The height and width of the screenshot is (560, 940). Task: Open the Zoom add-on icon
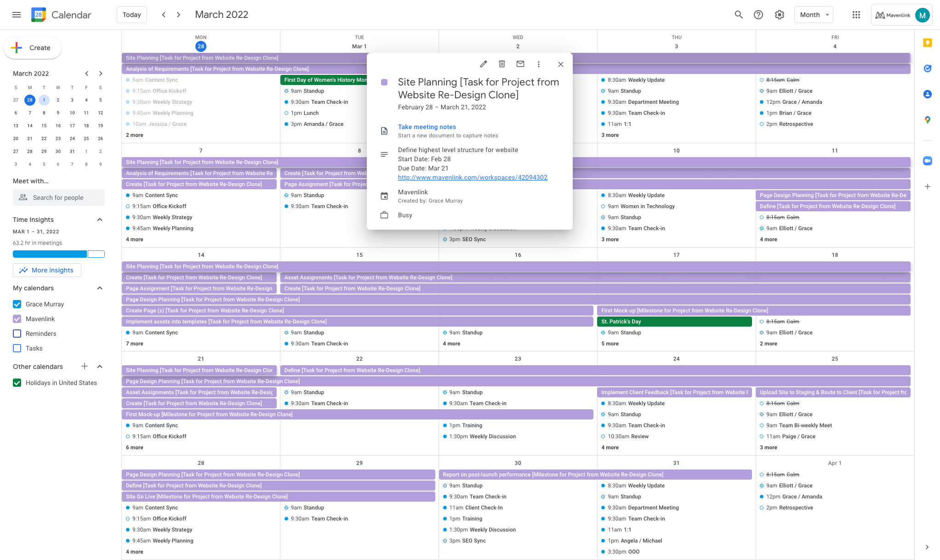(928, 161)
